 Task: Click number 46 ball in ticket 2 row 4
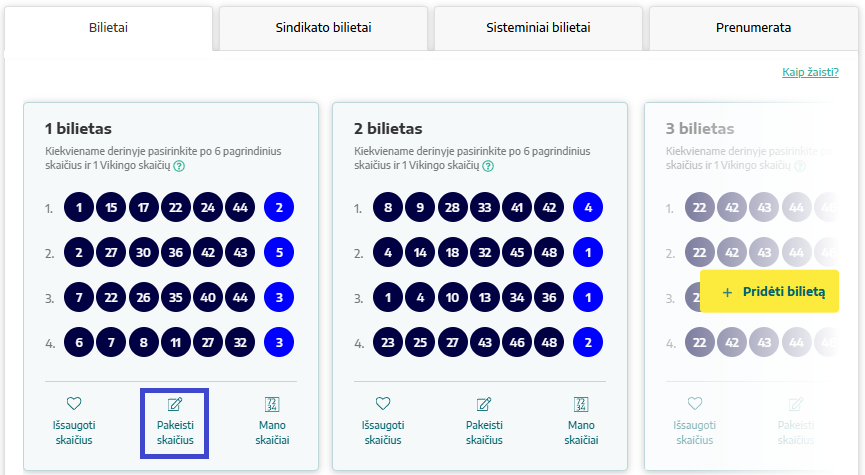click(517, 342)
